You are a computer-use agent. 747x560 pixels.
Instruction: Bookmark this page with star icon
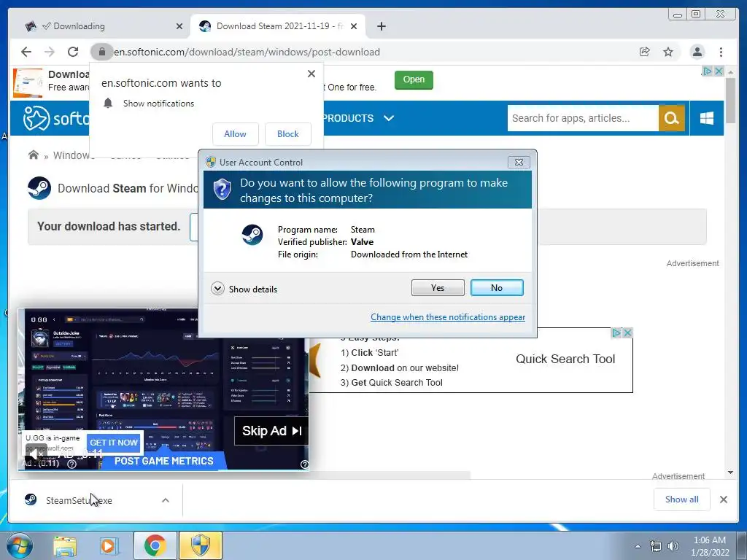pos(668,52)
